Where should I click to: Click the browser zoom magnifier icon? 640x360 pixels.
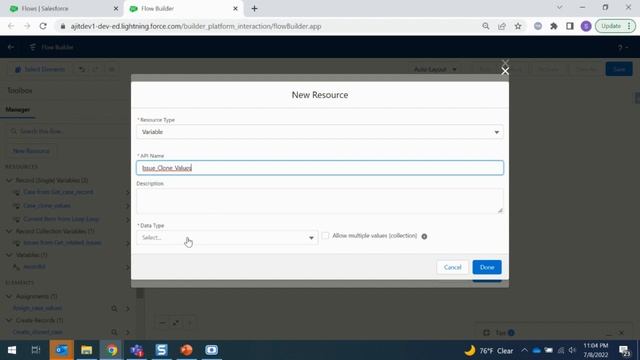(486, 26)
